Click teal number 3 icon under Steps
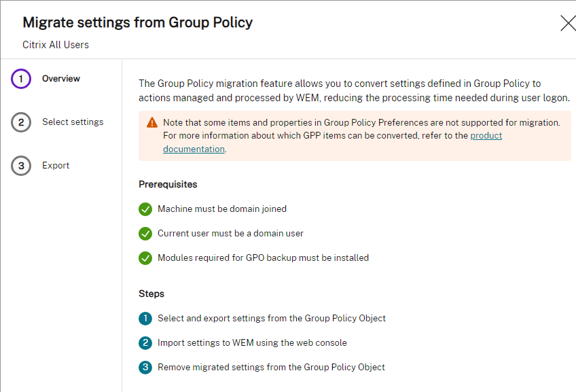 (x=145, y=368)
